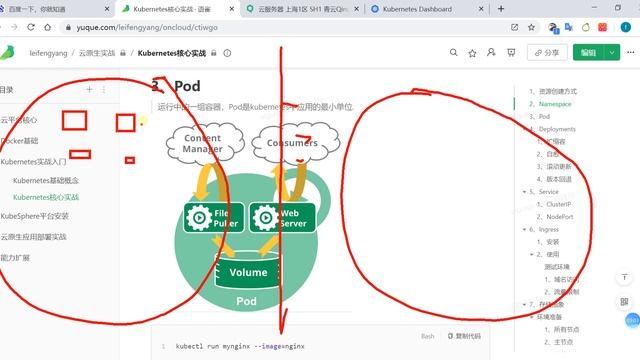
Task: Select Kubernetes核心实战 in the sidebar
Action: pyautogui.click(x=46, y=197)
